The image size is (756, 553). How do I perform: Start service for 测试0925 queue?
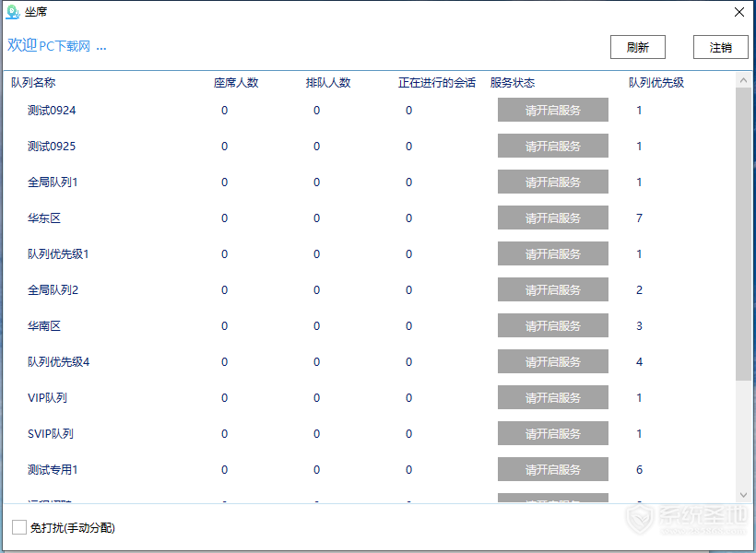point(552,146)
